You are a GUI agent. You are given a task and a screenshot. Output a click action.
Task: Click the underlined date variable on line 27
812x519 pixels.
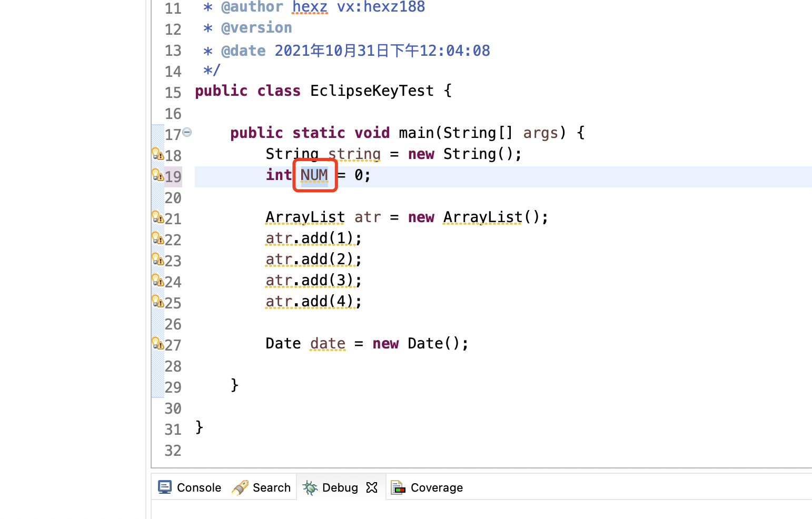[328, 343]
